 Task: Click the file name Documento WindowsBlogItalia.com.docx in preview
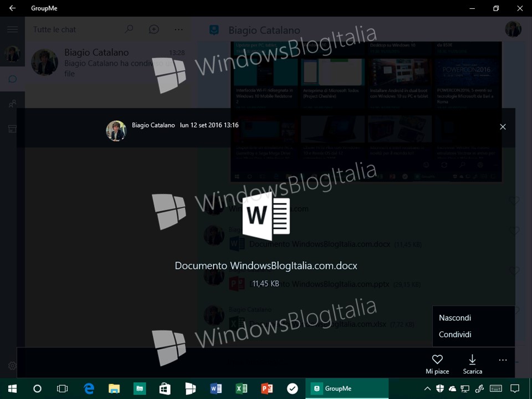coord(266,265)
